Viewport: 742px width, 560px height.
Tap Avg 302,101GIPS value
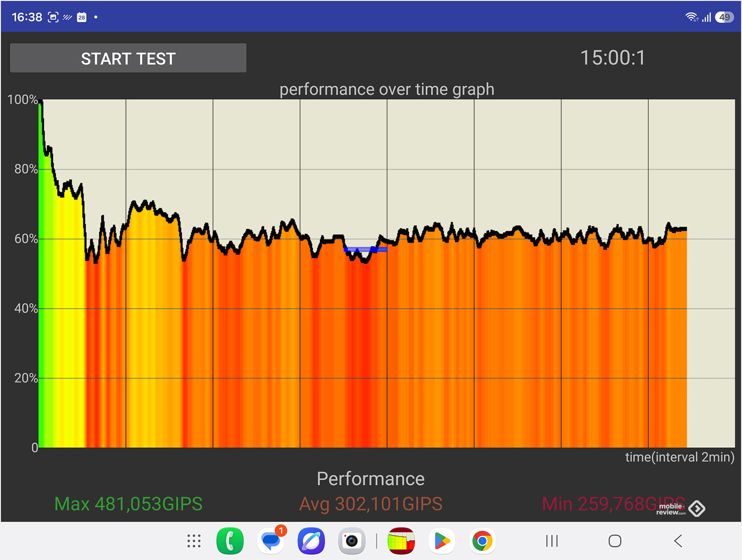click(x=371, y=504)
